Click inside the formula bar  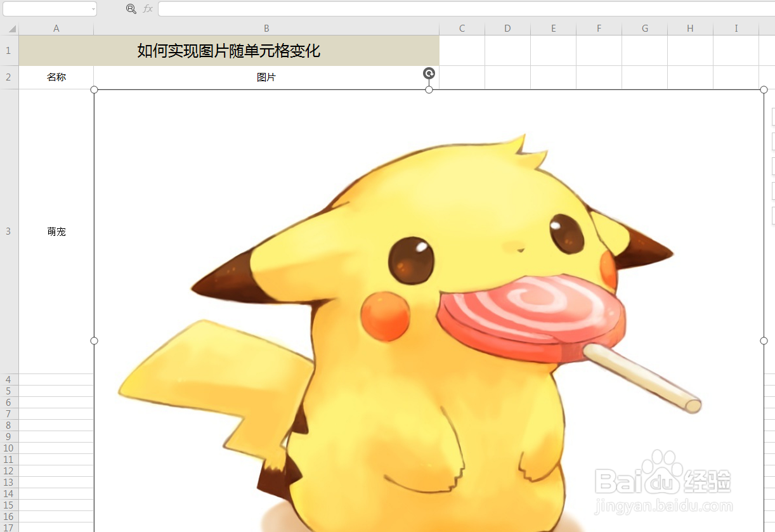coord(466,9)
